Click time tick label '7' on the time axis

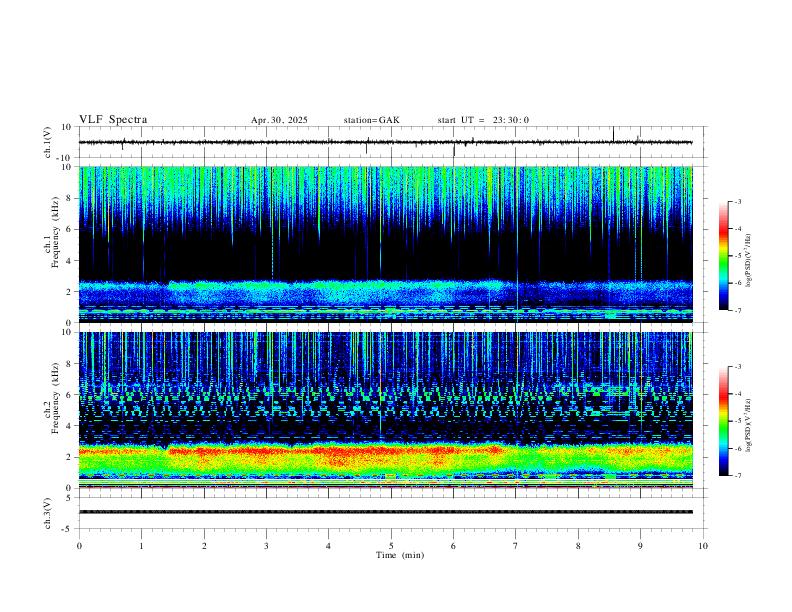(516, 546)
